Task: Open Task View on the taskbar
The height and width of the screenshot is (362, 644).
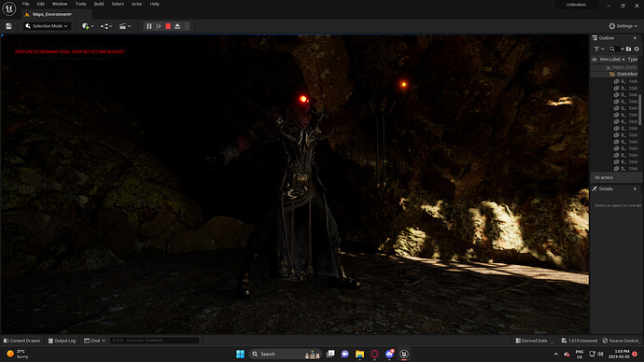Action: pos(330,355)
